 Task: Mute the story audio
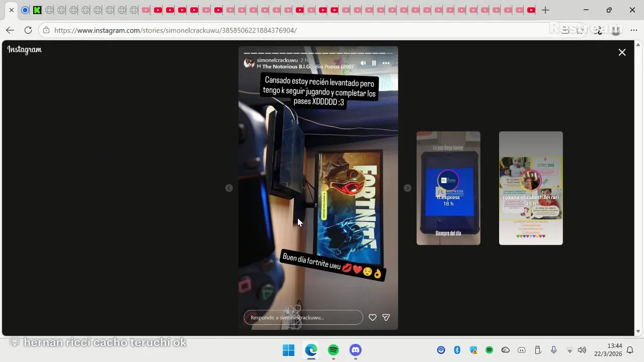pos(363,63)
